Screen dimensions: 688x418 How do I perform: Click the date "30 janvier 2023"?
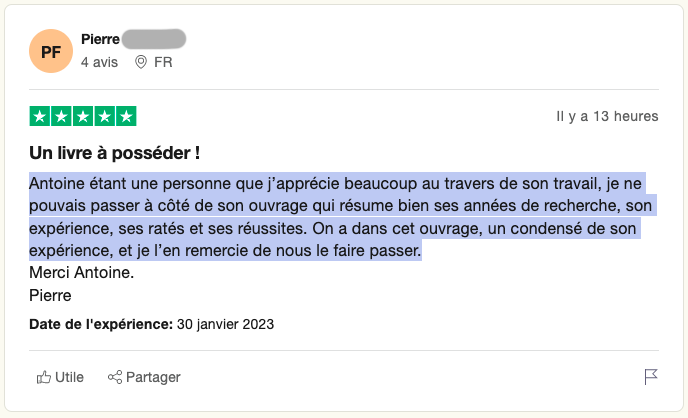pos(225,324)
